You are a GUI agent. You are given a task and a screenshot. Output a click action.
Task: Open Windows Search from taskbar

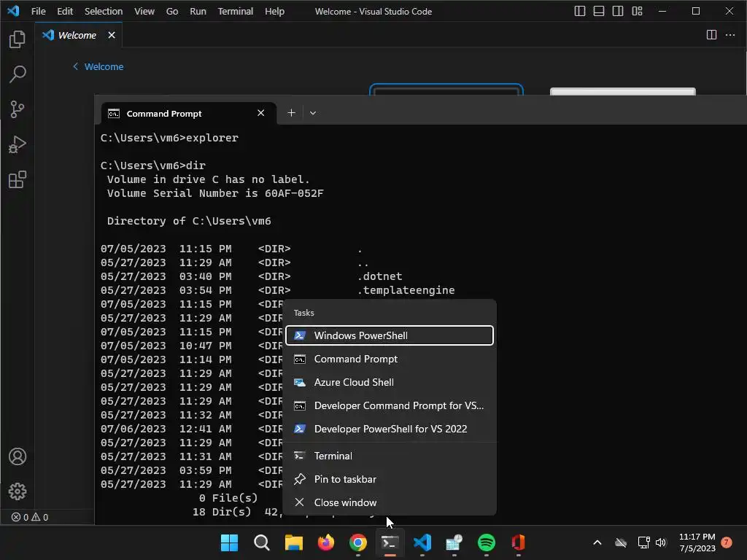(x=262, y=542)
